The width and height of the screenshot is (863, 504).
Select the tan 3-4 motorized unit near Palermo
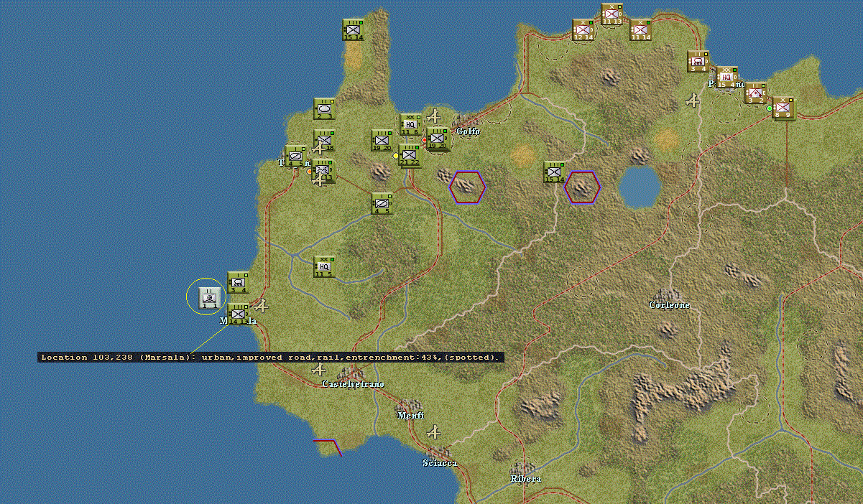tap(698, 61)
